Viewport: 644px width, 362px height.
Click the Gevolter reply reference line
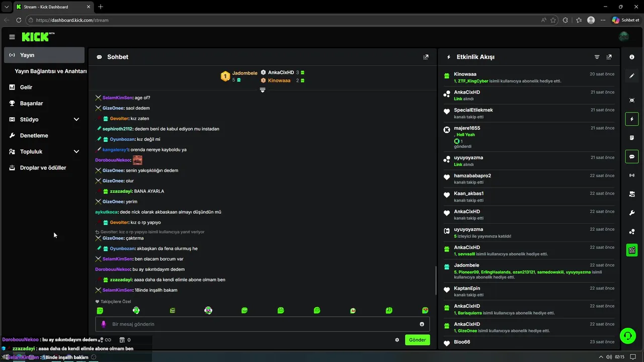click(x=150, y=232)
